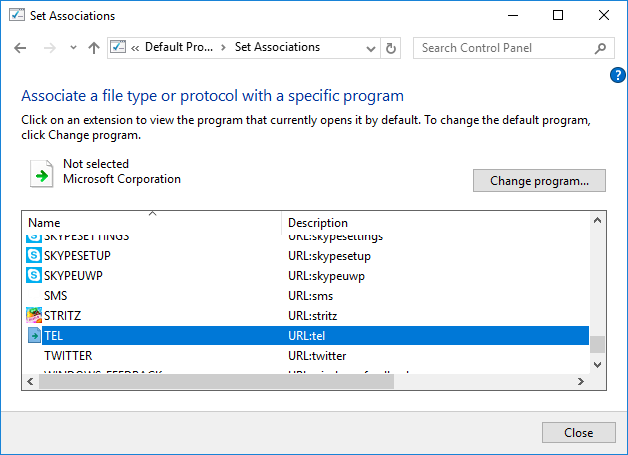Click the Set Associations breadcrumb

coord(277,47)
